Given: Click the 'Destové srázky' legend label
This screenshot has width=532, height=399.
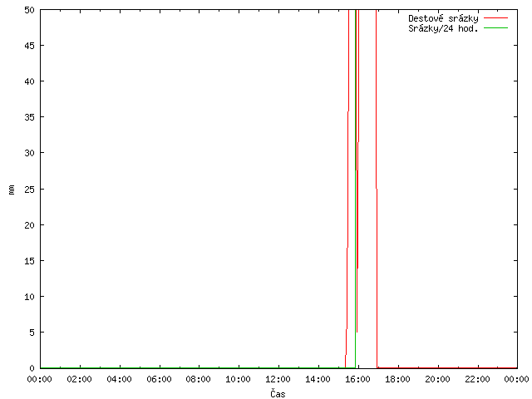Looking at the screenshot, I should [443, 18].
